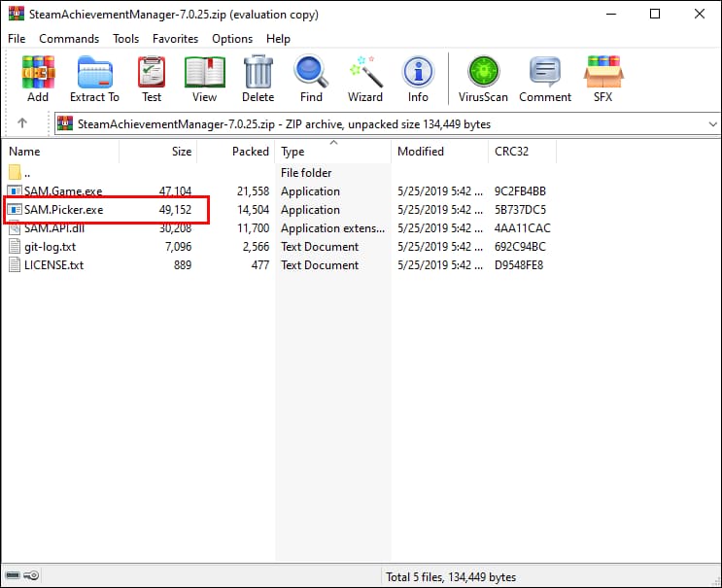Image resolution: width=722 pixels, height=588 pixels.
Task: Open the Comment tool
Action: [x=545, y=72]
